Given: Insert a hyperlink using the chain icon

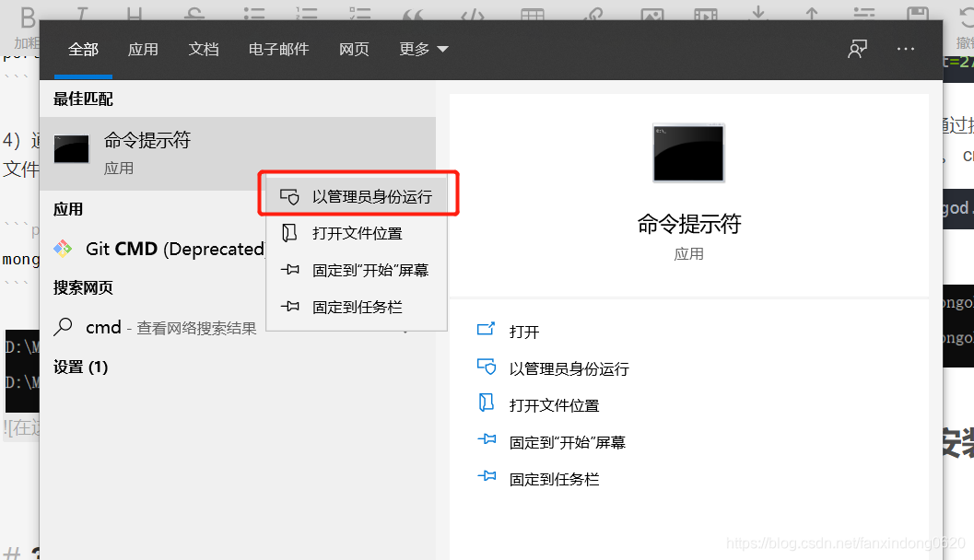Looking at the screenshot, I should pos(593,13).
